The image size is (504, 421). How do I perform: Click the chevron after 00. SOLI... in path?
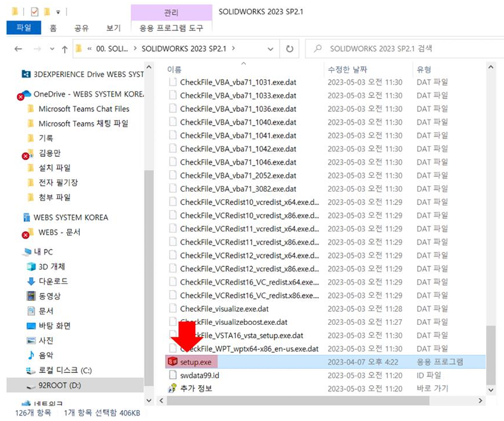135,48
